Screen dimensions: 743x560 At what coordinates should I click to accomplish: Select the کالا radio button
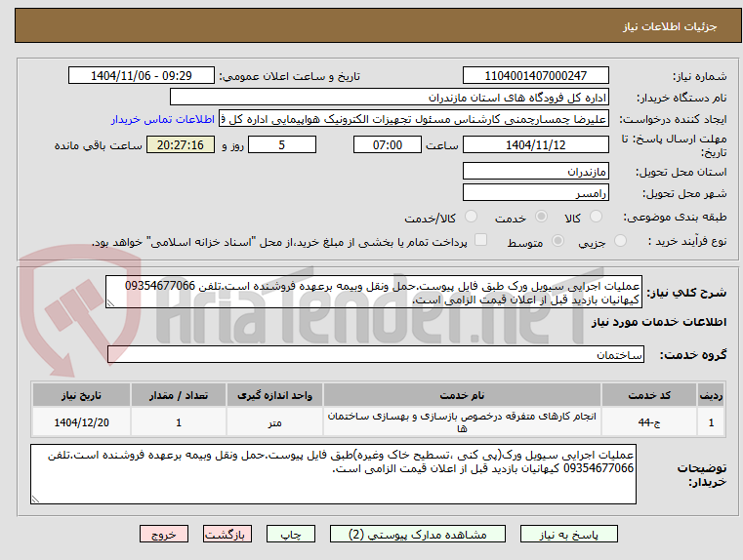[x=596, y=217]
